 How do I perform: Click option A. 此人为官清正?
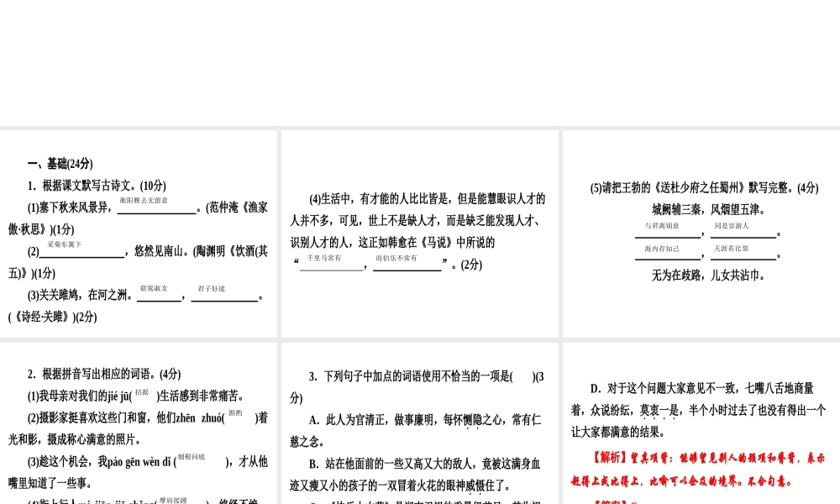[x=425, y=420]
